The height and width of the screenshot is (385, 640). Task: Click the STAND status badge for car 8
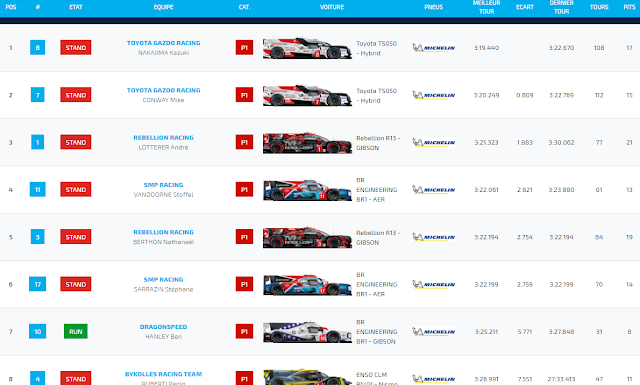[x=76, y=47]
